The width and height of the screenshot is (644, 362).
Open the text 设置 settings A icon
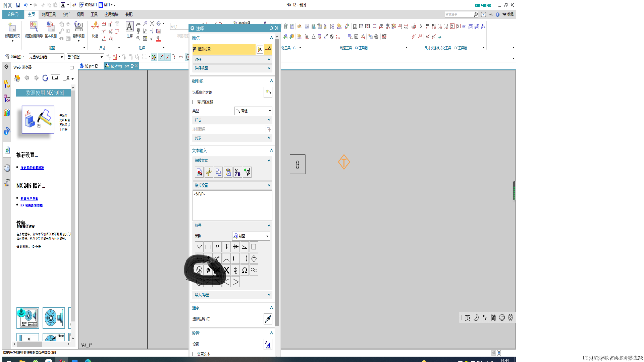(x=268, y=344)
